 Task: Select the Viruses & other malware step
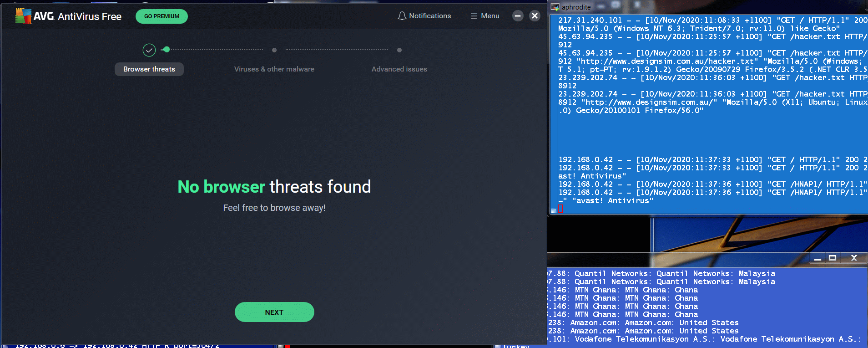(x=274, y=69)
